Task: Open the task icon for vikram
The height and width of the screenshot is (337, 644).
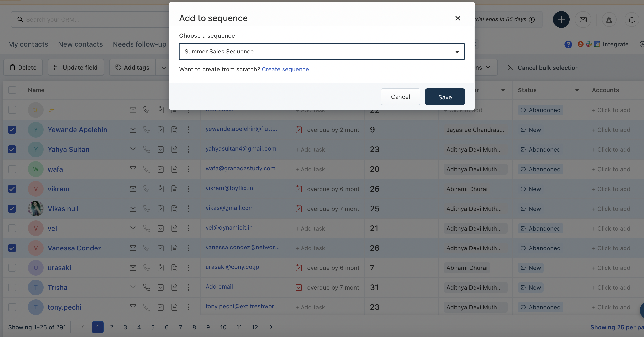Action: (x=160, y=189)
